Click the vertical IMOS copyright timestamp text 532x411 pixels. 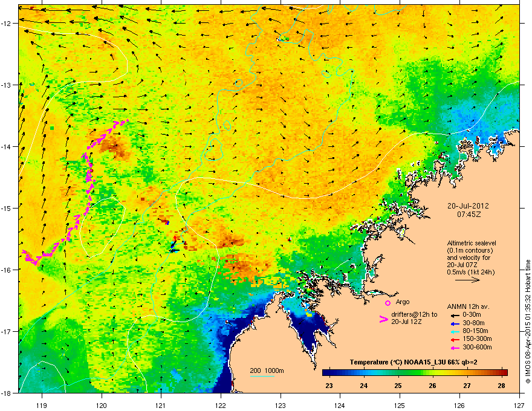[528, 322]
